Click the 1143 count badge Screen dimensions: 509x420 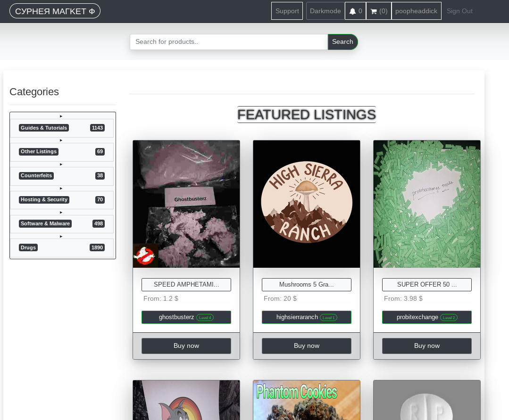coord(97,128)
